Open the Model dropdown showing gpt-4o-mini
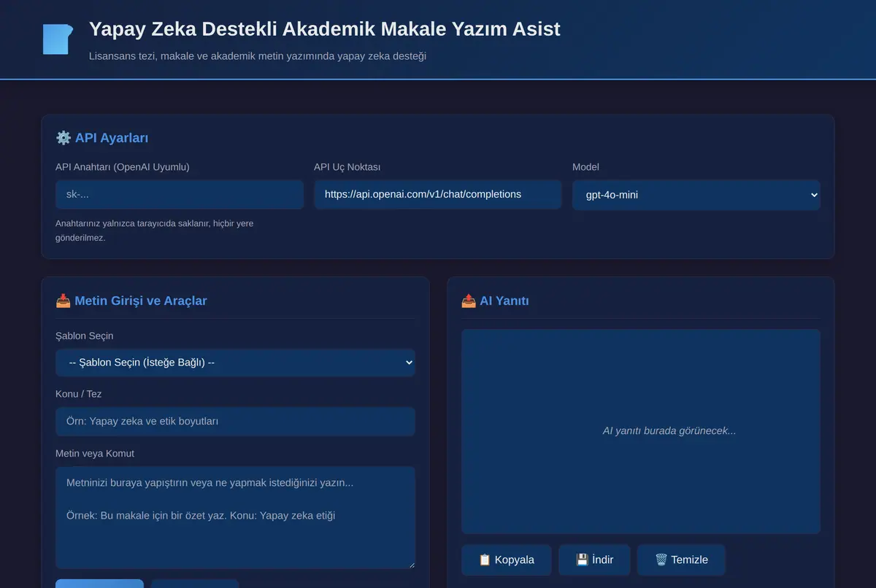 point(696,195)
